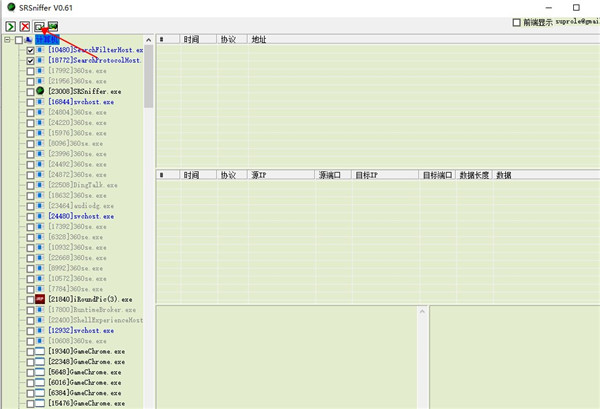
Task: Uncheck the SearchFilterHost.exe checkbox
Action: [x=30, y=50]
